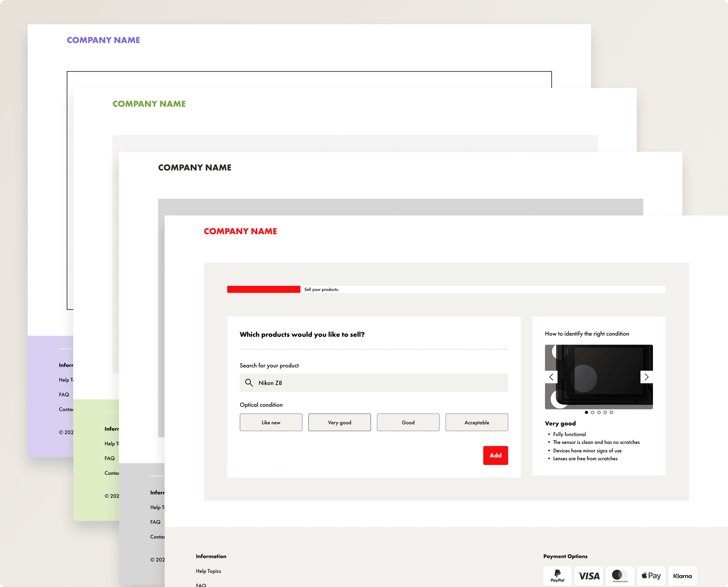Click the green COMPANY NAME logo

(149, 104)
